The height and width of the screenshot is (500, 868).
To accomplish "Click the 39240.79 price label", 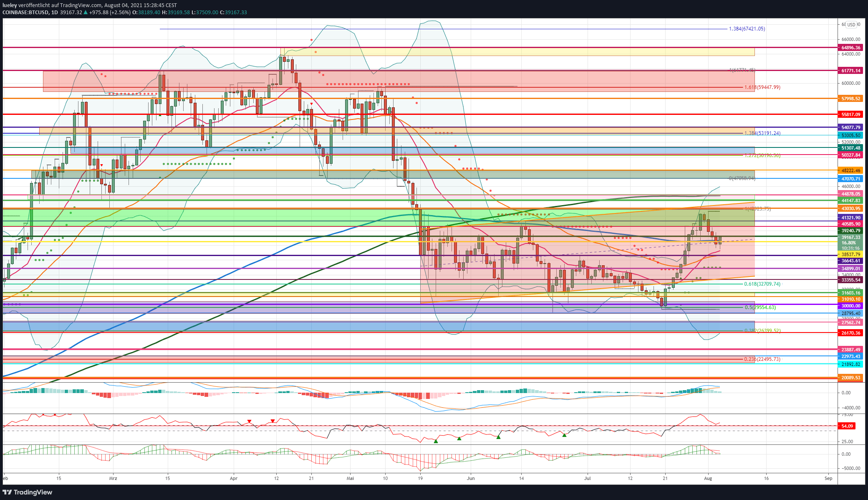I will click(850, 231).
